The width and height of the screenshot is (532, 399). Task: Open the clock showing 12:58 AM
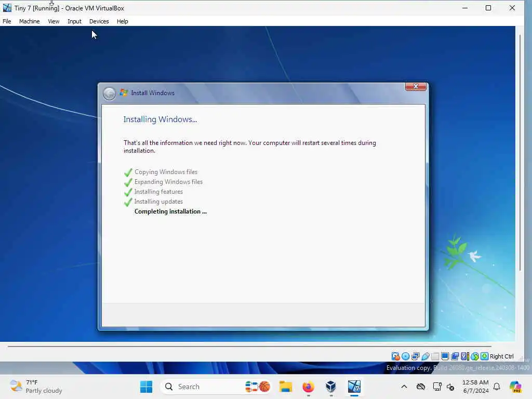(x=476, y=387)
